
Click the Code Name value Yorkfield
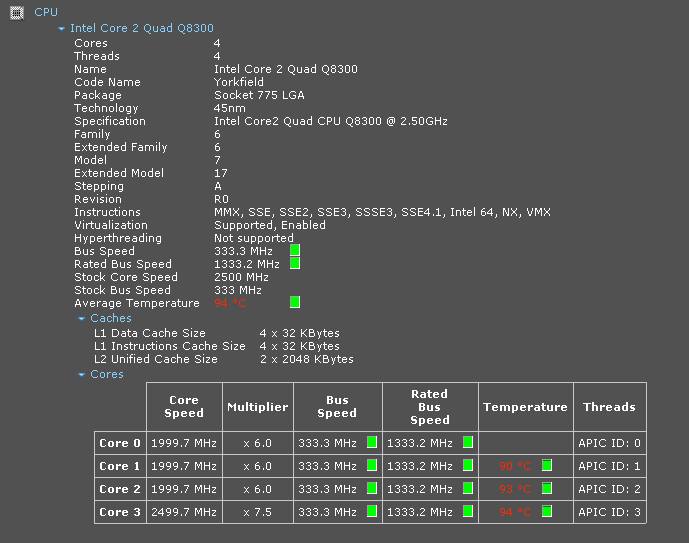[239, 82]
